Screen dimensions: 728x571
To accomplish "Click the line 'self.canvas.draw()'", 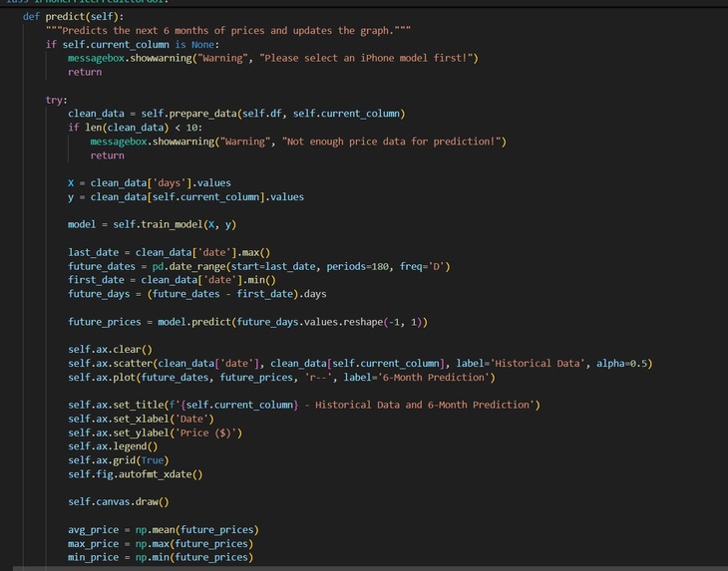I will [x=119, y=502].
